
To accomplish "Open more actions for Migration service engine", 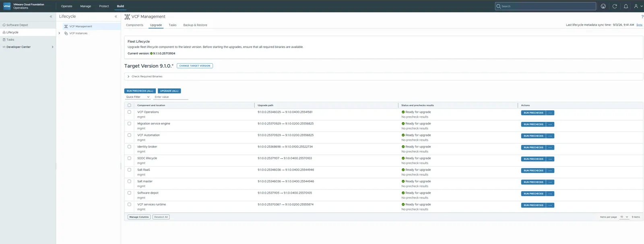I will click(550, 124).
